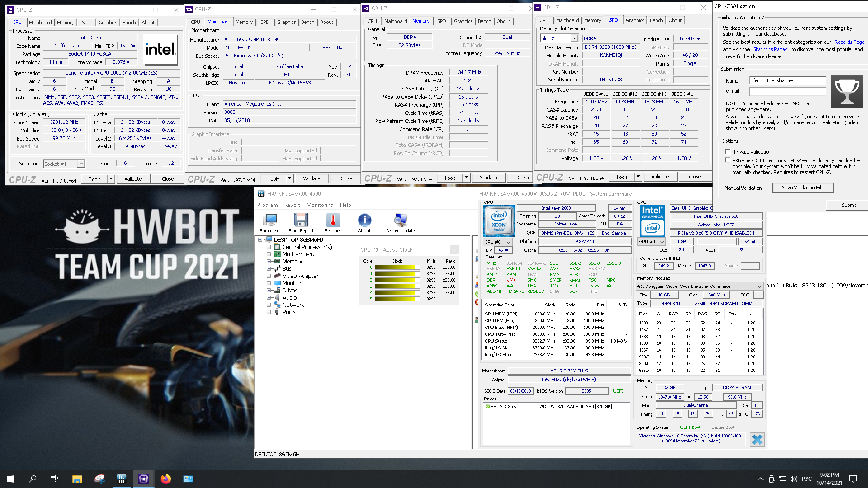Click the taskbar clock and date
The height and width of the screenshot is (488, 868).
[x=830, y=479]
